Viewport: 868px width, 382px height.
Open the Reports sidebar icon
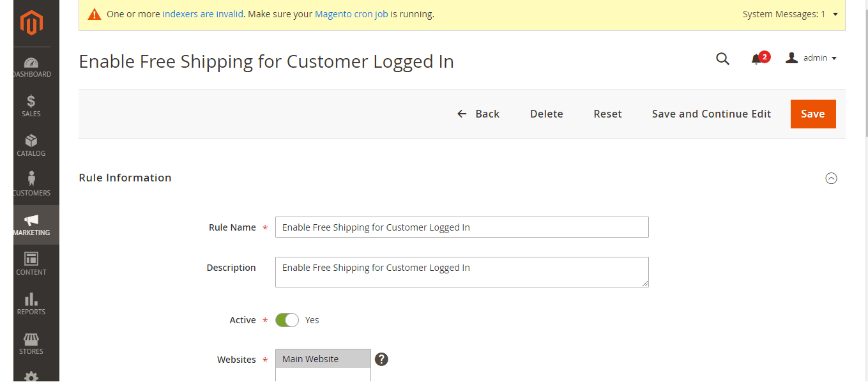pos(31,304)
